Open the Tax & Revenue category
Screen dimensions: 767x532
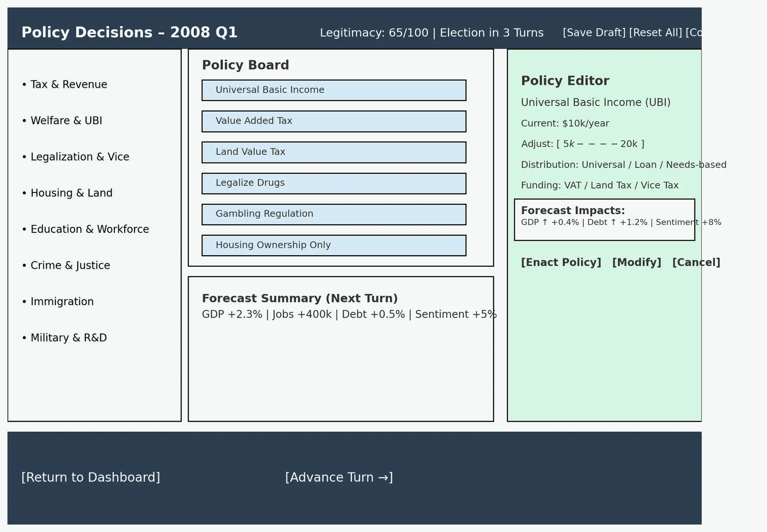[65, 85]
